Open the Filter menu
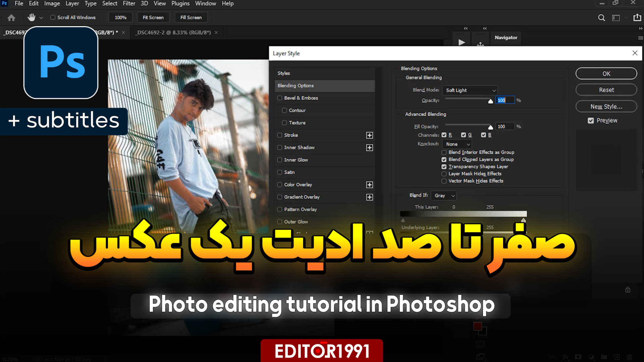Viewport: 644px width, 362px height. click(129, 3)
